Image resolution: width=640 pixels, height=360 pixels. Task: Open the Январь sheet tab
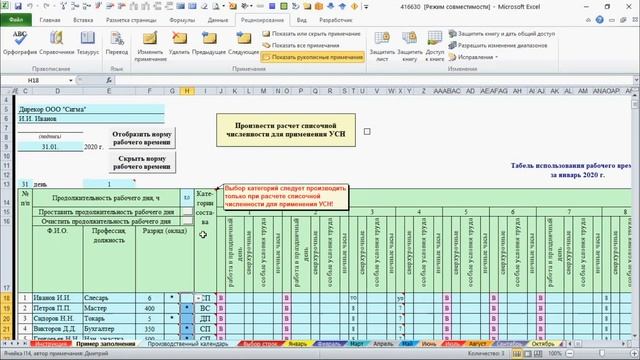click(298, 344)
